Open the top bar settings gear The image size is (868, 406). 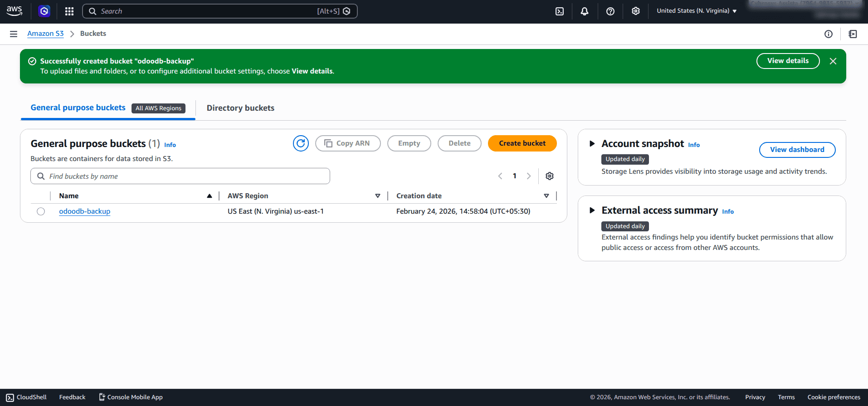point(636,11)
